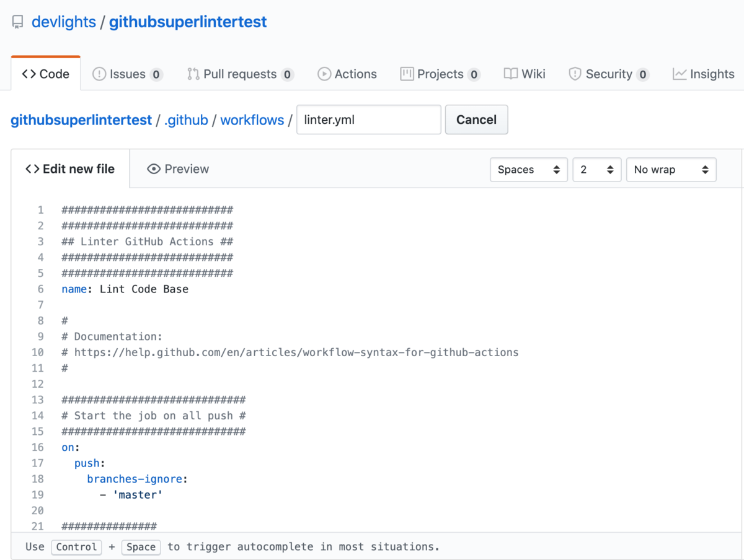Click the 'name: Lint Code Base' line
The height and width of the screenshot is (560, 744).
click(x=125, y=289)
